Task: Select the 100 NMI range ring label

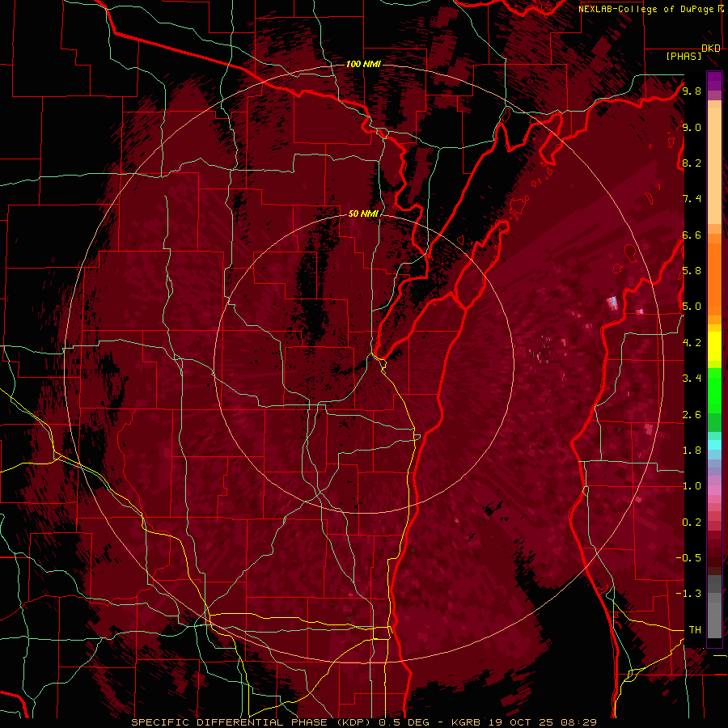Action: pos(363,64)
